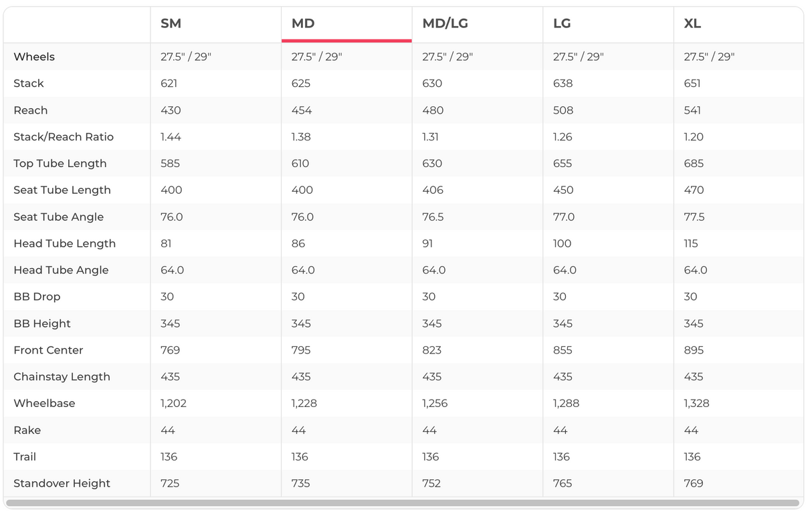
Task: Select the Seat Tube Angle row label
Action: 58,217
